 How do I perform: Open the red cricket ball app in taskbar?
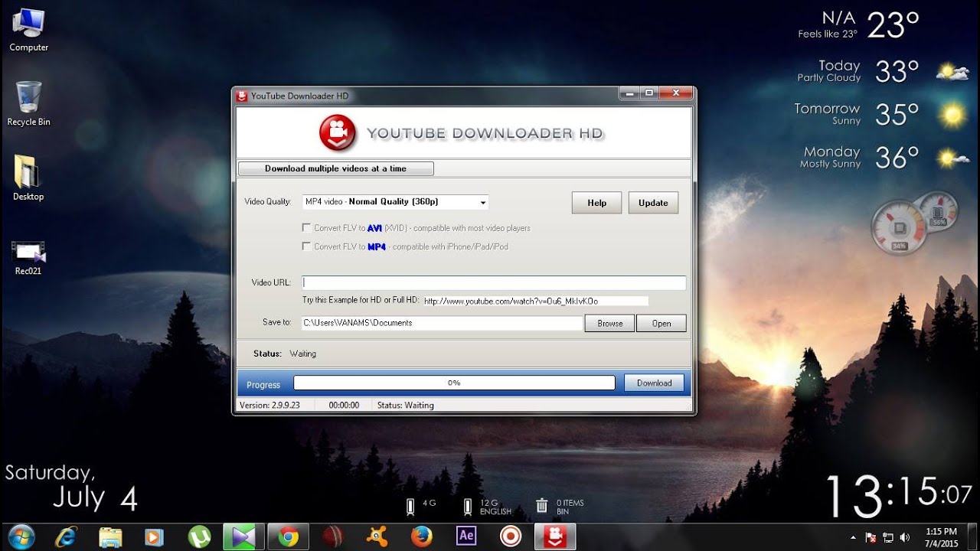(x=333, y=537)
